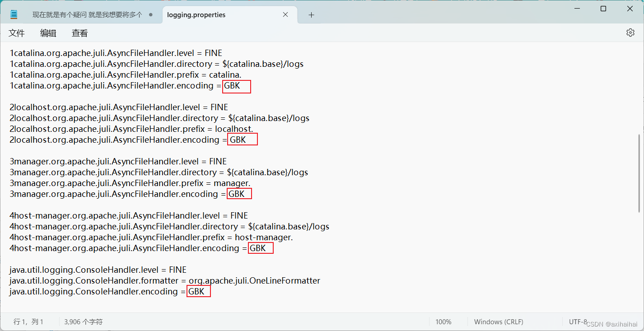Click the 2localhost directory line
644x331 pixels.
point(159,118)
